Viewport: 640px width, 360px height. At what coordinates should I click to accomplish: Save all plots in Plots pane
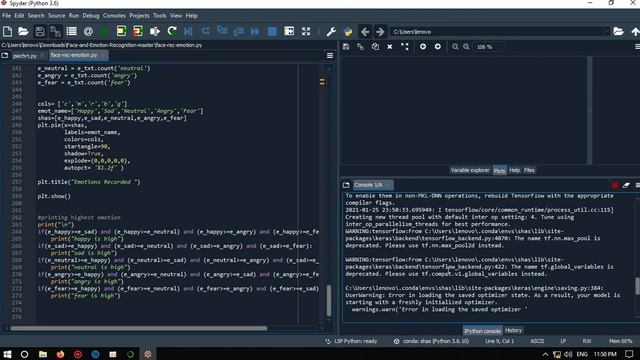pos(360,47)
